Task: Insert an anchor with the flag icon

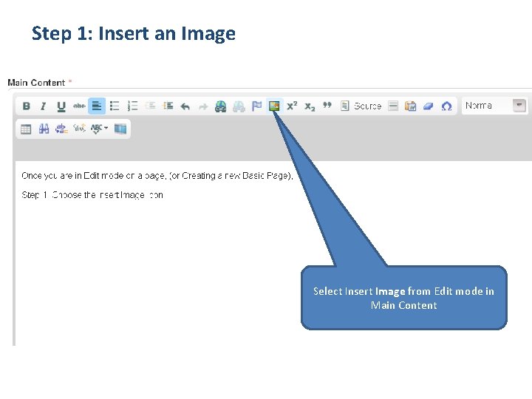Action: (257, 106)
